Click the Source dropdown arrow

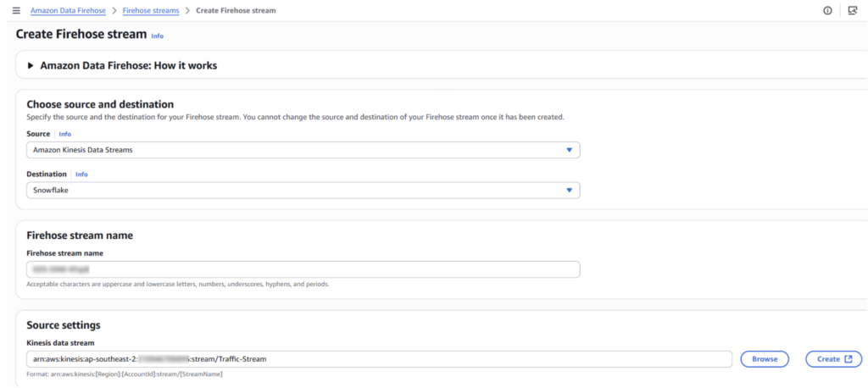coord(569,150)
